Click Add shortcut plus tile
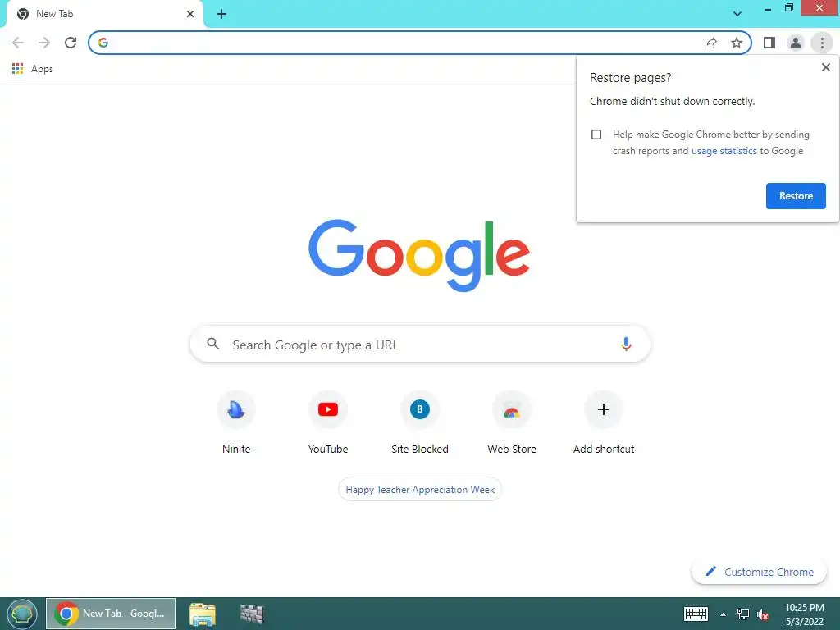840x630 pixels. (x=604, y=423)
